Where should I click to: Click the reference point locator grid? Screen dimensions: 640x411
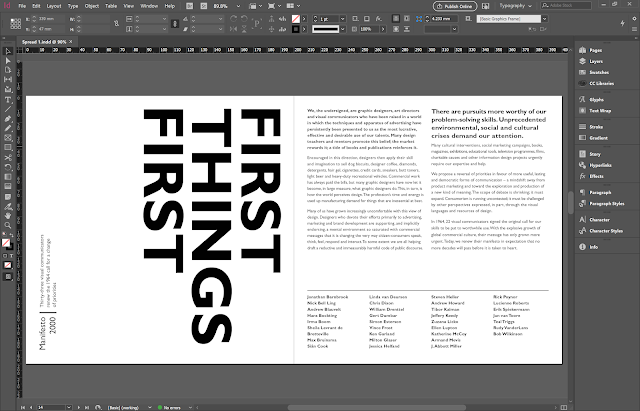16,24
